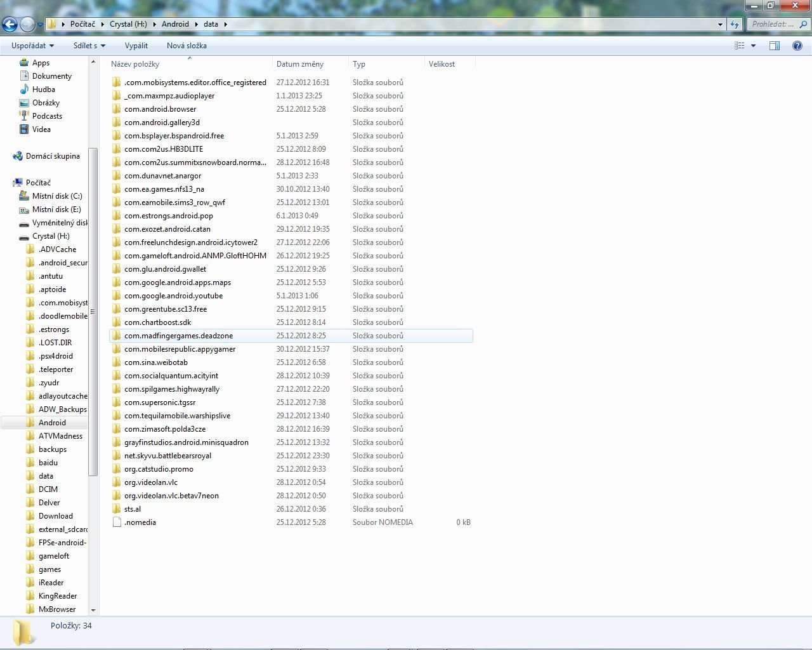The height and width of the screenshot is (650, 812).
Task: Open the address bar history dropdown
Action: [x=720, y=24]
